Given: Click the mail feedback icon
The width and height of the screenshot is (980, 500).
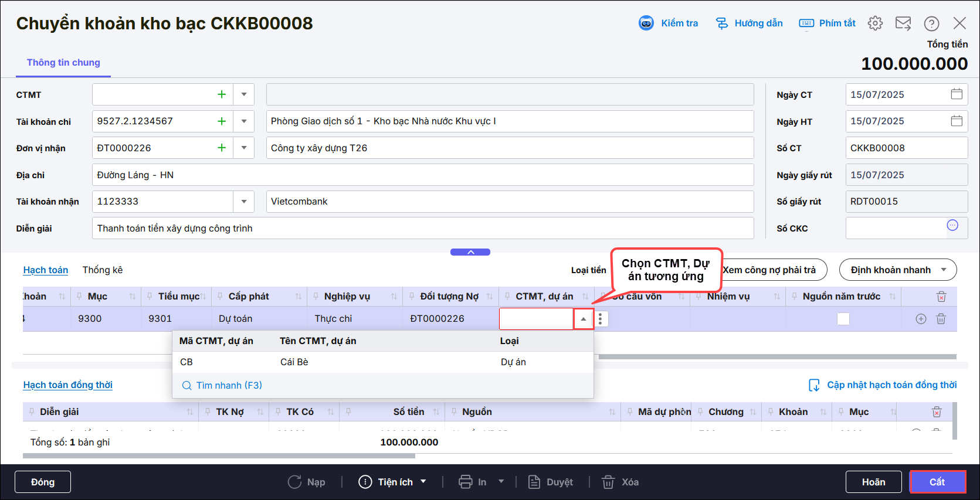Looking at the screenshot, I should pyautogui.click(x=903, y=23).
